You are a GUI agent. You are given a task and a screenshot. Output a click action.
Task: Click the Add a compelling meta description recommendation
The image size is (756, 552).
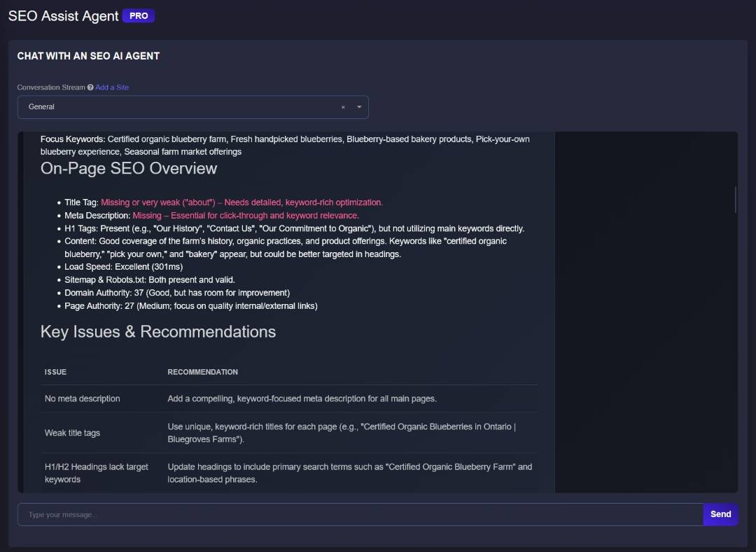pos(302,399)
